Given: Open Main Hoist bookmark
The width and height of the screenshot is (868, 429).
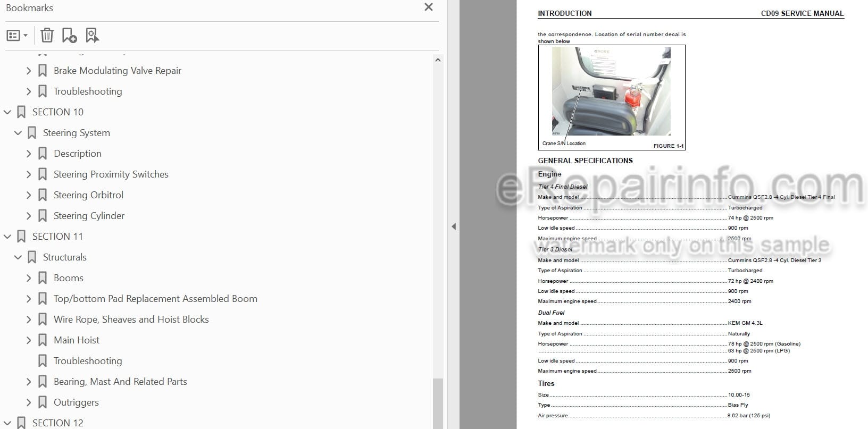Looking at the screenshot, I should [77, 340].
